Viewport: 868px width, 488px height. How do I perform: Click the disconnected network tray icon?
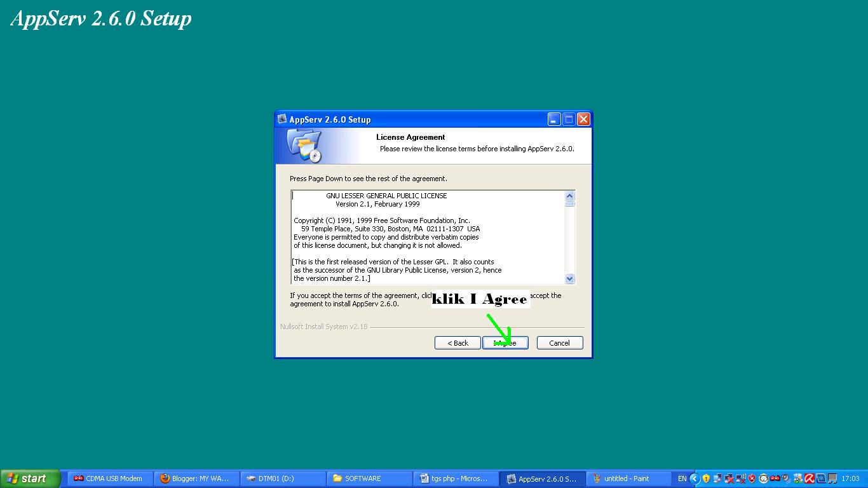pos(729,478)
